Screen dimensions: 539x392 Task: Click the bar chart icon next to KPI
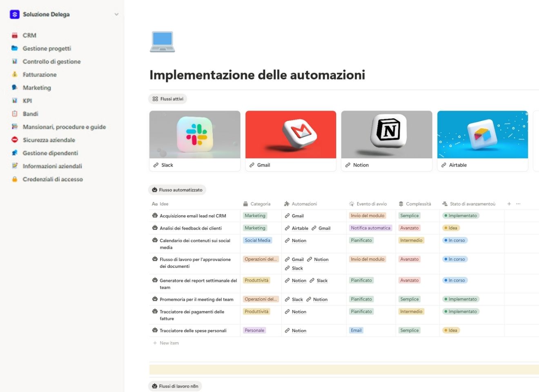15,100
